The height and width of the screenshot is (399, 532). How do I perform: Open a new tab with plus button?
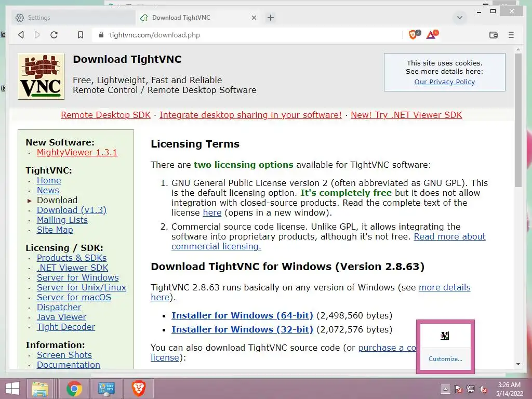(270, 18)
